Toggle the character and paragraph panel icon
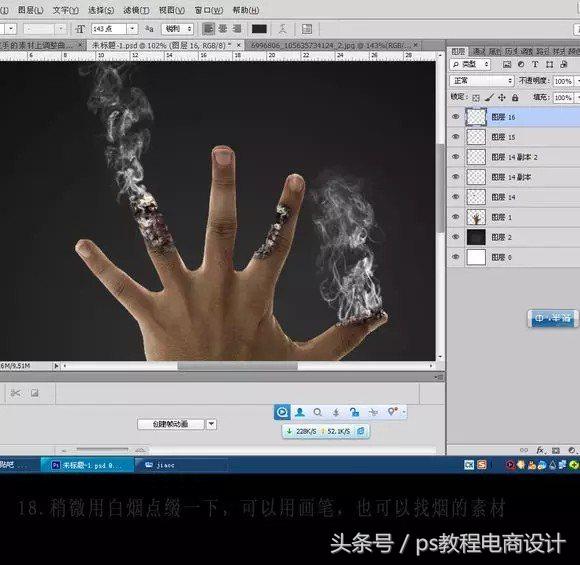 coord(307,29)
